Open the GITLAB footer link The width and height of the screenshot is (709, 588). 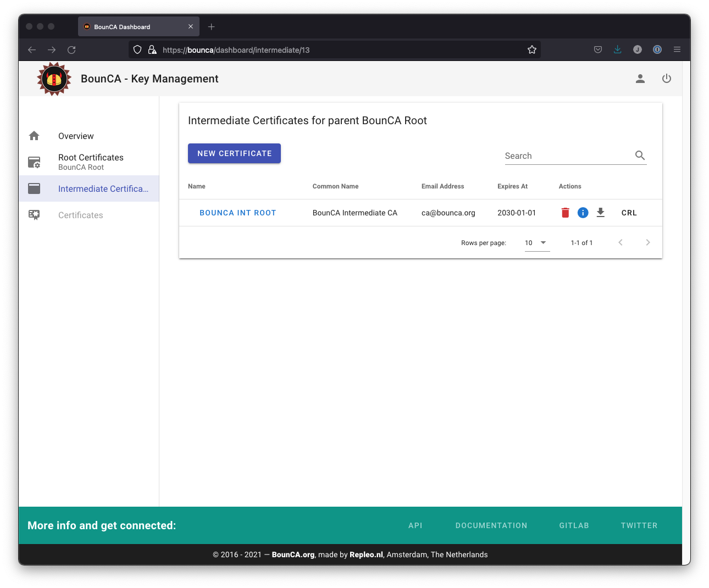[574, 525]
